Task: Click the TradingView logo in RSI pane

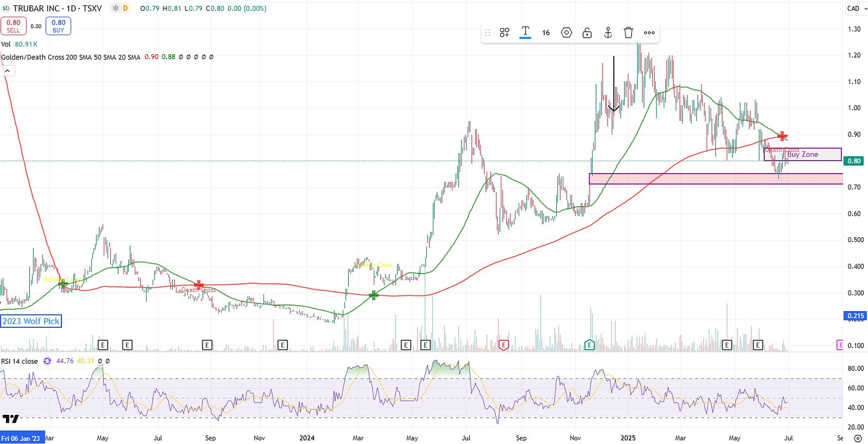Action: click(x=11, y=418)
